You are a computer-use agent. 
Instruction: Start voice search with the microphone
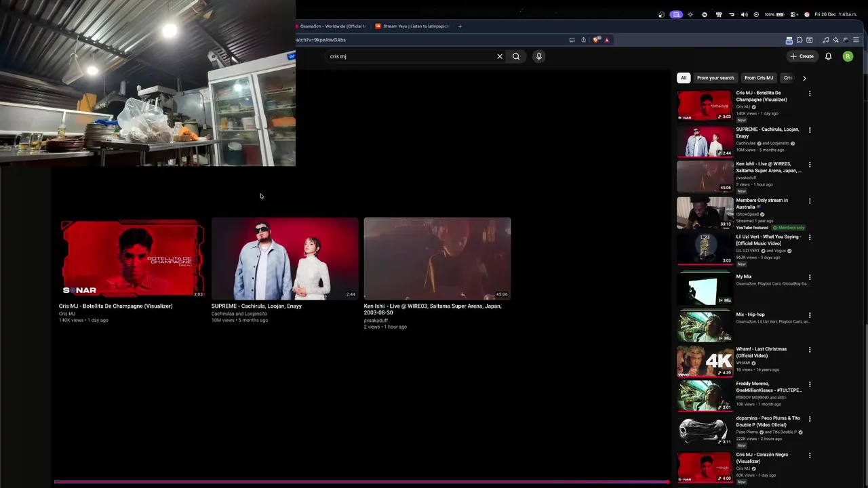539,56
